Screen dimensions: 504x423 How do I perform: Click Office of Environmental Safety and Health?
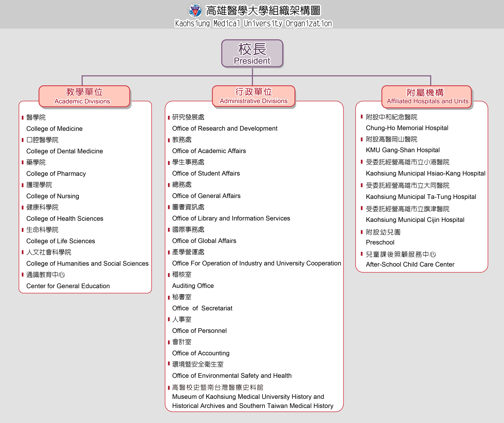tap(232, 375)
